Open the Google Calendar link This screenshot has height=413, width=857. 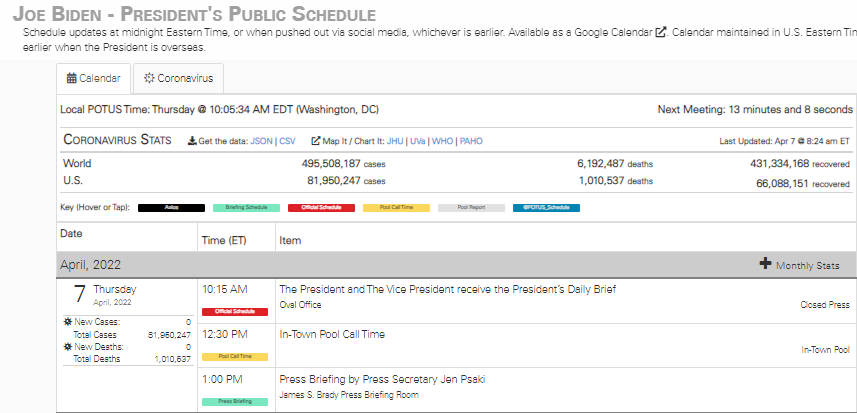click(x=613, y=32)
